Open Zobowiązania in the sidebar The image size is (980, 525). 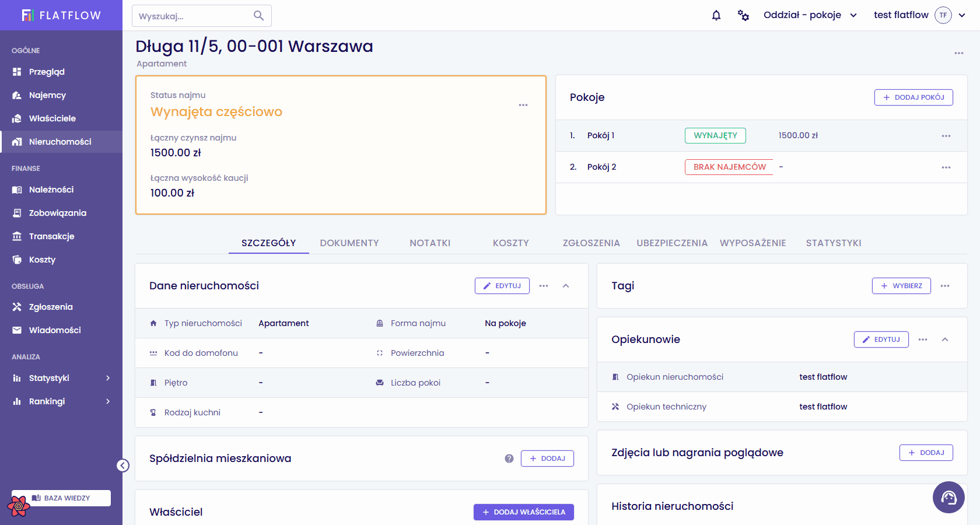pyautogui.click(x=61, y=213)
